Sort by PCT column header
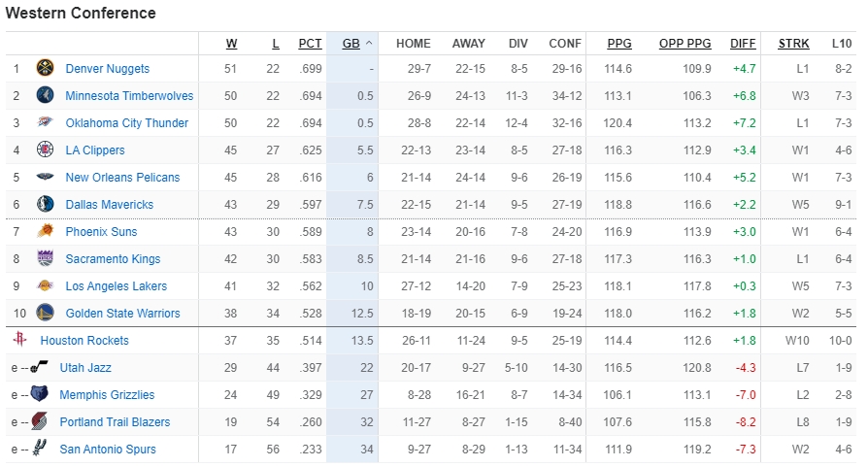868x467 pixels. [310, 44]
